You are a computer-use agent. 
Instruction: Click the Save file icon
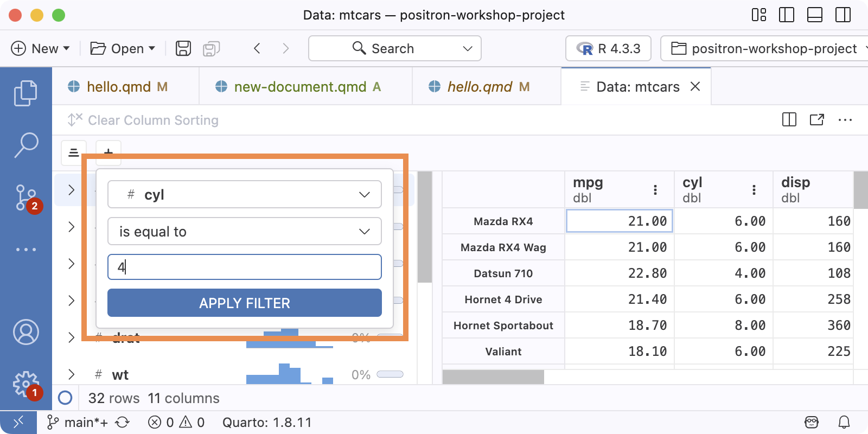click(x=183, y=48)
